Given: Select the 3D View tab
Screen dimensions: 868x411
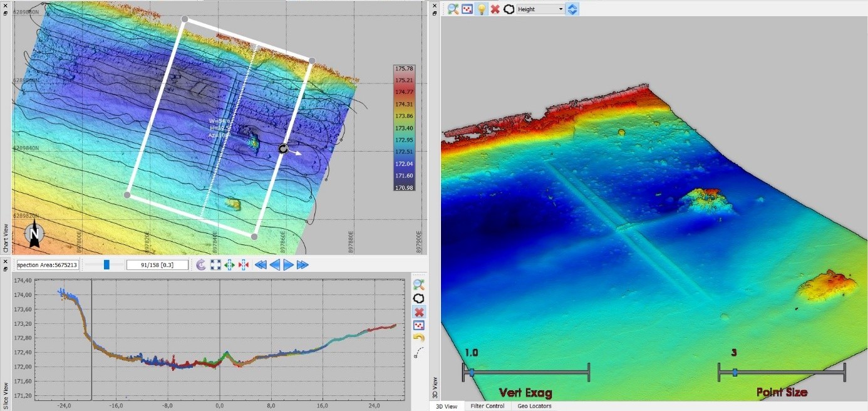Looking at the screenshot, I should pos(446,406).
